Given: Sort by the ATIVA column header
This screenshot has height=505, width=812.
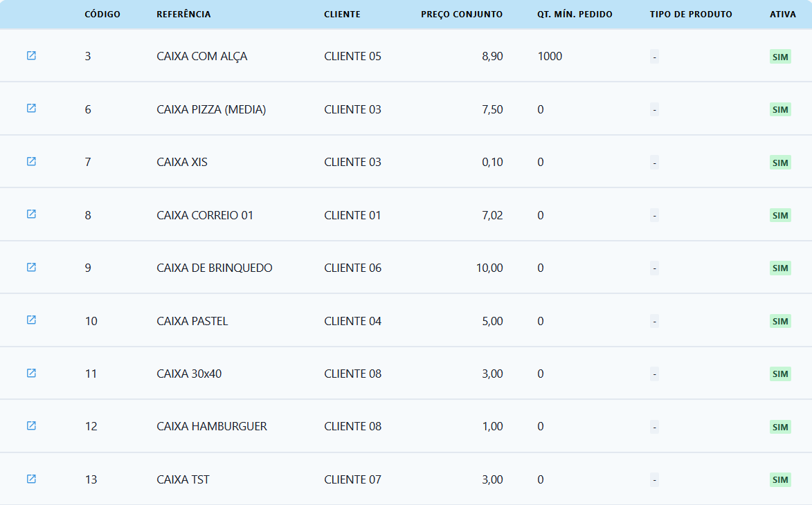Looking at the screenshot, I should (x=783, y=15).
